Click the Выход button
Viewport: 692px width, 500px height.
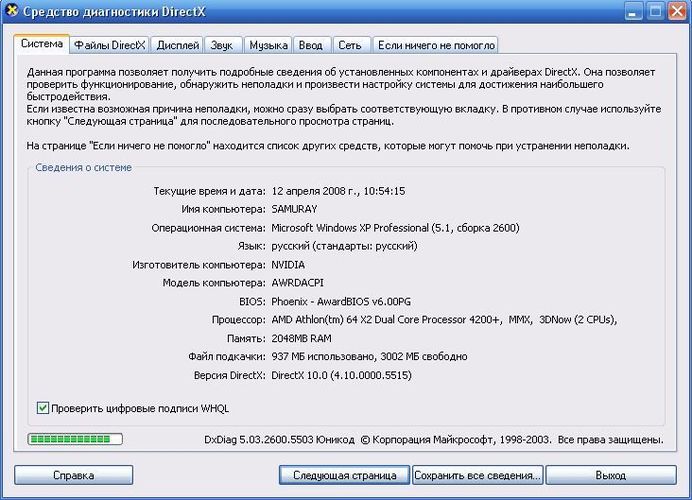(611, 475)
